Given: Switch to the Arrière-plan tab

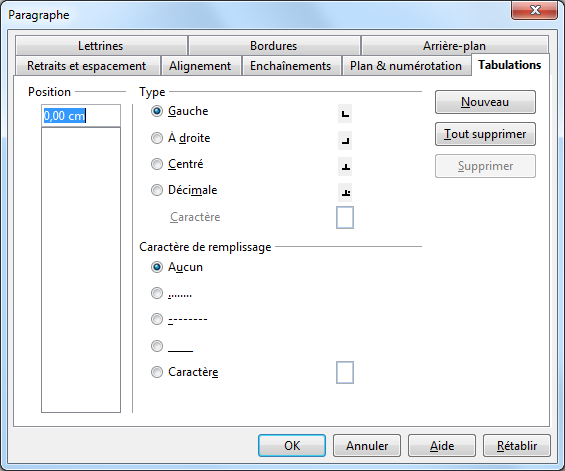Looking at the screenshot, I should [454, 46].
